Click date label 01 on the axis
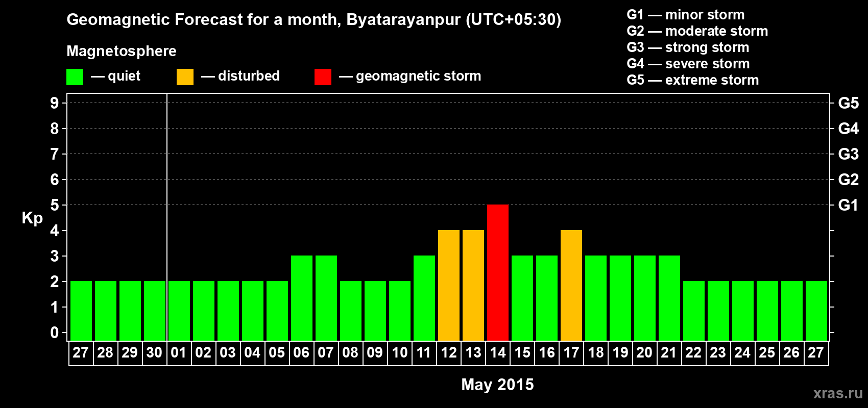The width and height of the screenshot is (868, 408). click(179, 353)
